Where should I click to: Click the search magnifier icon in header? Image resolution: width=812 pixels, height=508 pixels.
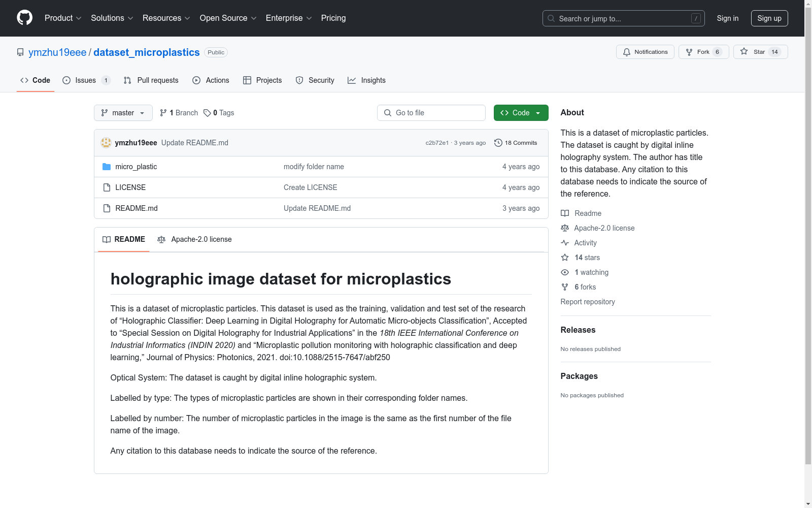tap(551, 18)
